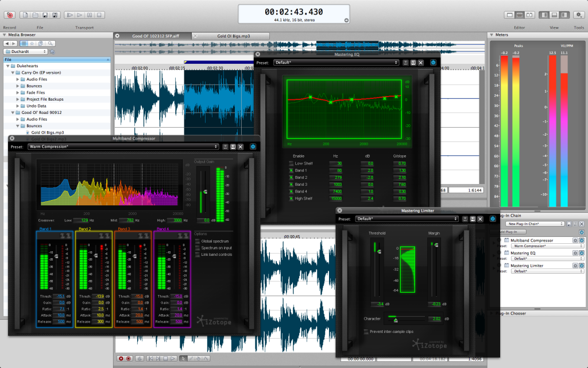
Task: Expand the Fade Files folder
Action: pos(18,93)
